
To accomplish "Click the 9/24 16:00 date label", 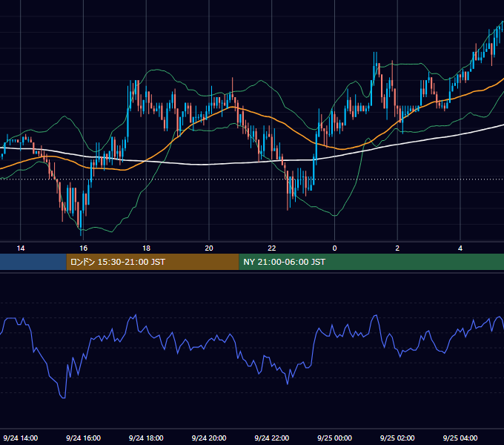I will (83, 438).
